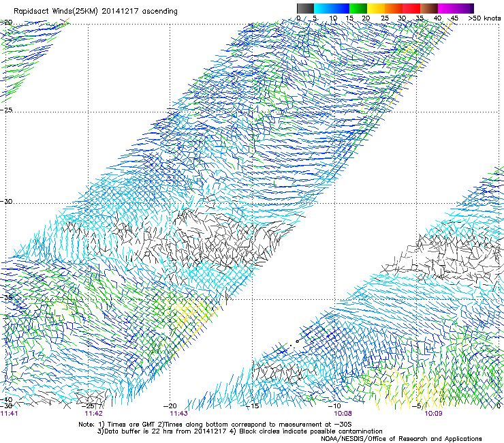
Task: Click the longitude axis label -25 at bottom
Action: coord(88,406)
